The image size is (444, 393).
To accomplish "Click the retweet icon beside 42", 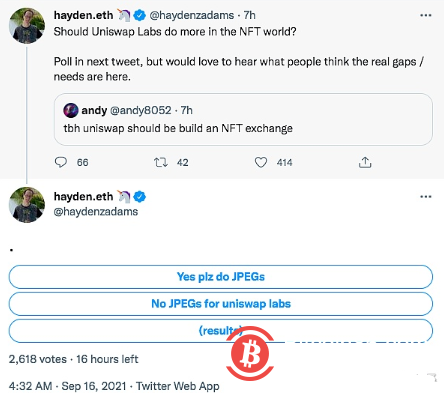I will coord(161,162).
